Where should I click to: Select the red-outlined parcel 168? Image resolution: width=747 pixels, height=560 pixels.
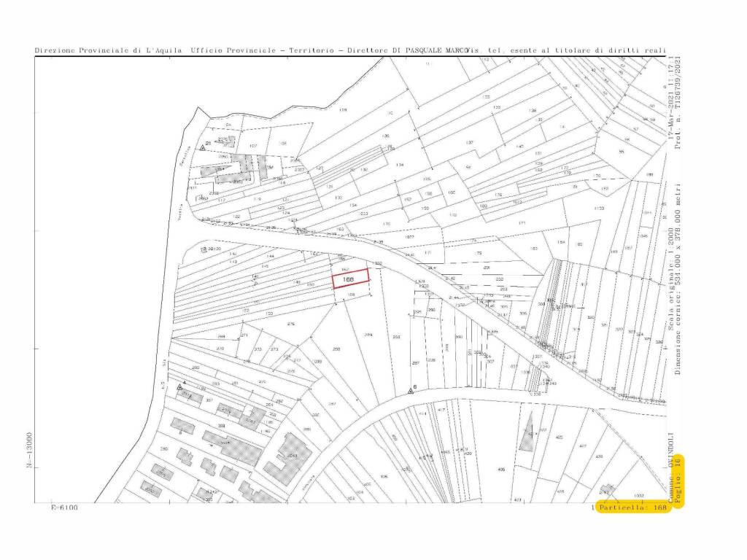tap(350, 278)
